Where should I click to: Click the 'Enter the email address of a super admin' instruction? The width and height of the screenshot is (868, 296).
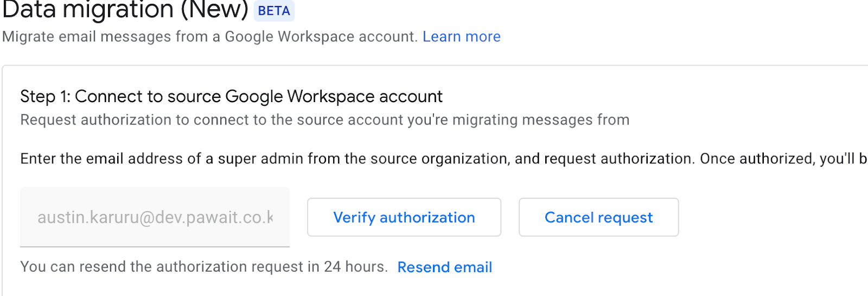click(444, 159)
